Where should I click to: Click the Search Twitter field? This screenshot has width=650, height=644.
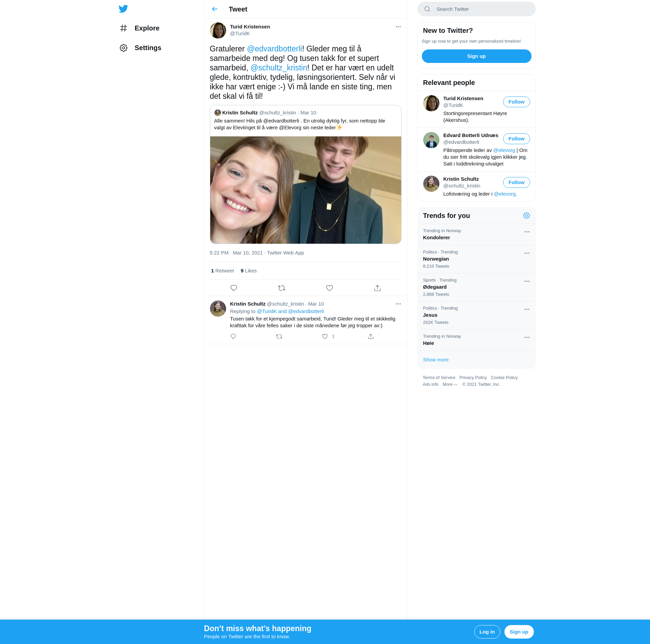[476, 9]
